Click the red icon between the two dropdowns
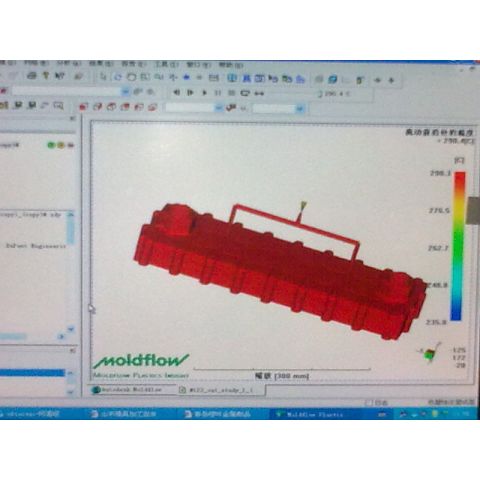This screenshot has height=480, width=480. [231, 108]
